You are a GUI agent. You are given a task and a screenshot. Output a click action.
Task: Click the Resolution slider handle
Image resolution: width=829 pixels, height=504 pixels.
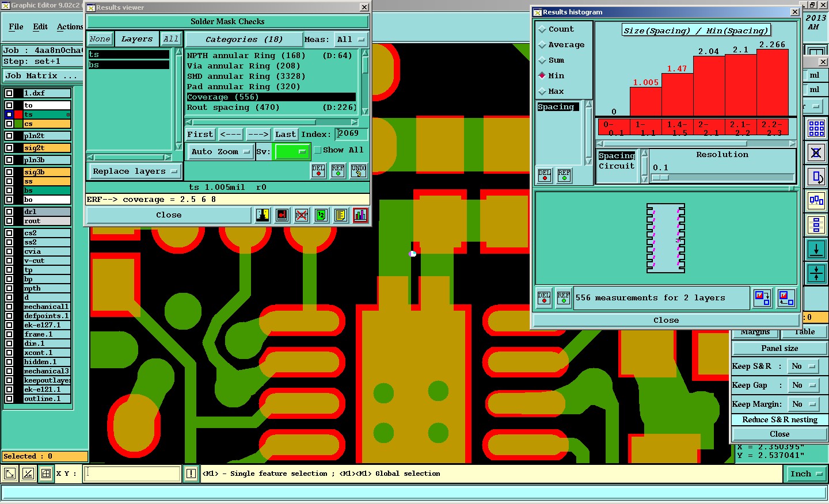(x=660, y=178)
